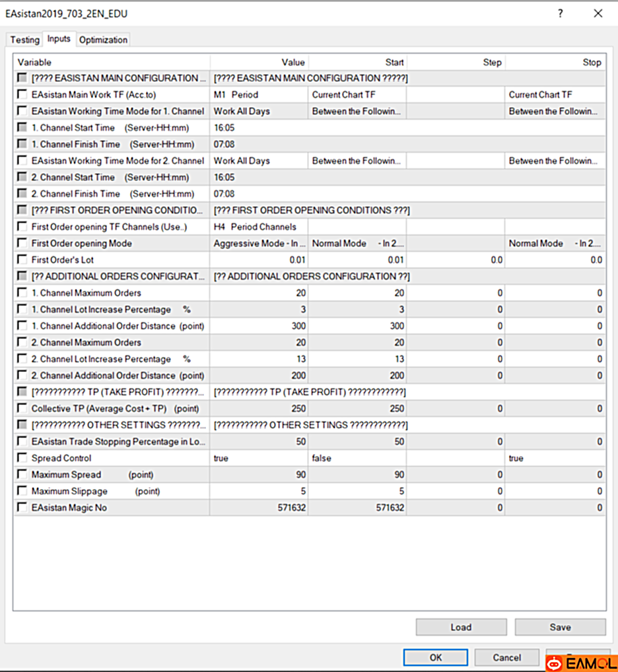This screenshot has width=618, height=672.
Task: Check the Maximum Spread checkbox
Action: [20, 474]
